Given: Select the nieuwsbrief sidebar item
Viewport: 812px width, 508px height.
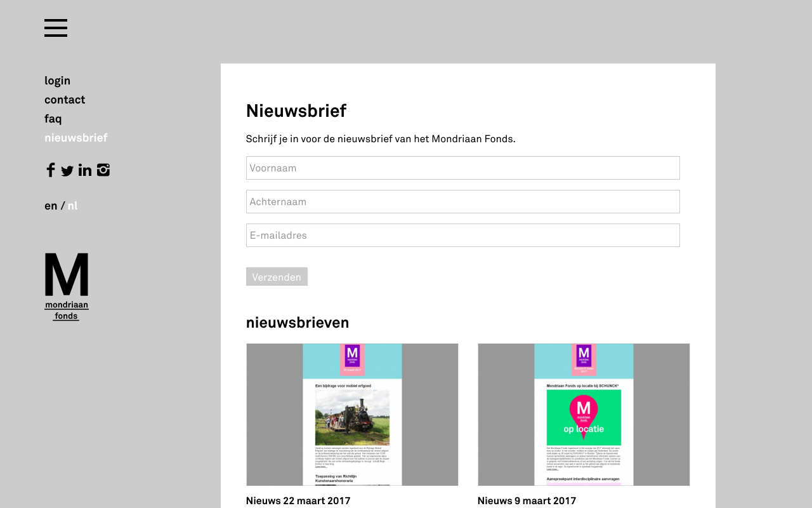Looking at the screenshot, I should 76,138.
